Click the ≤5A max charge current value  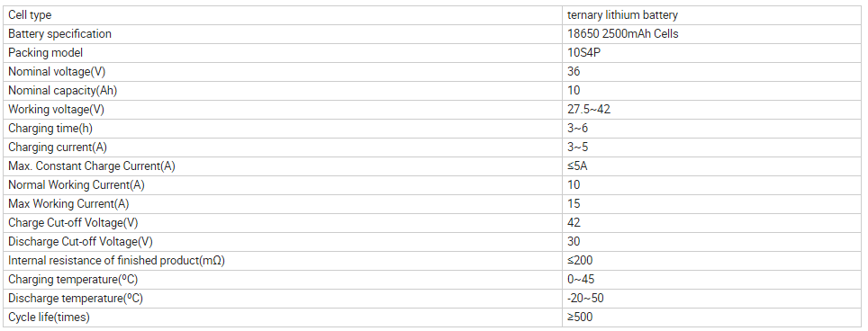[577, 165]
